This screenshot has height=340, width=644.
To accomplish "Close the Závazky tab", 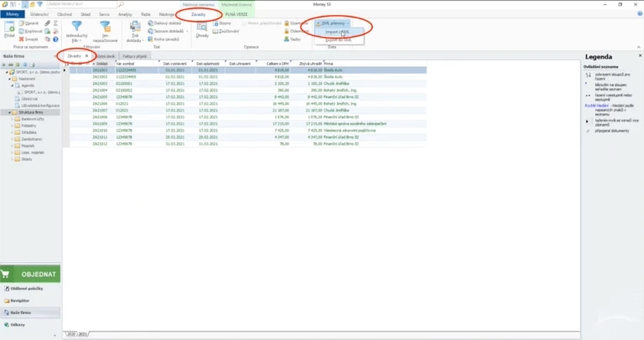I will (x=86, y=56).
